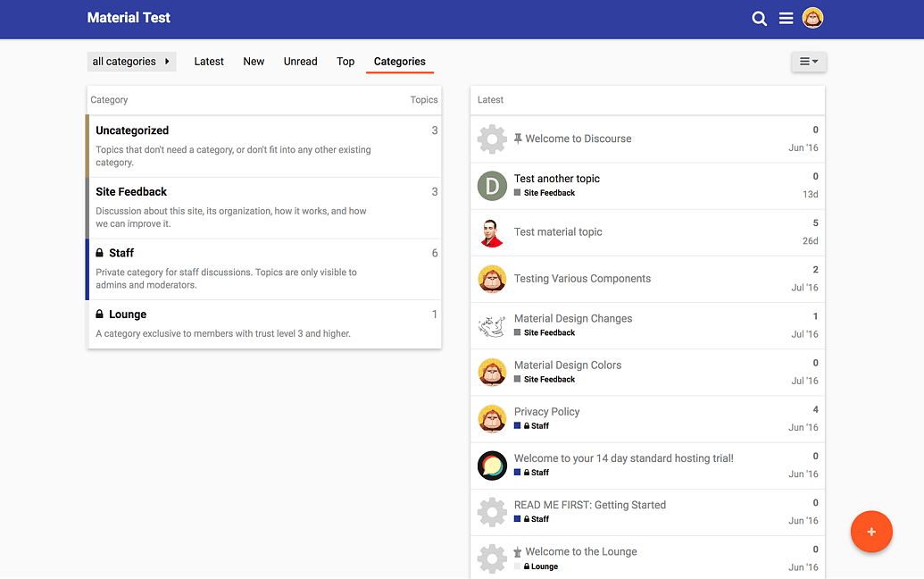Click the D avatar on Test another topic

pos(492,186)
